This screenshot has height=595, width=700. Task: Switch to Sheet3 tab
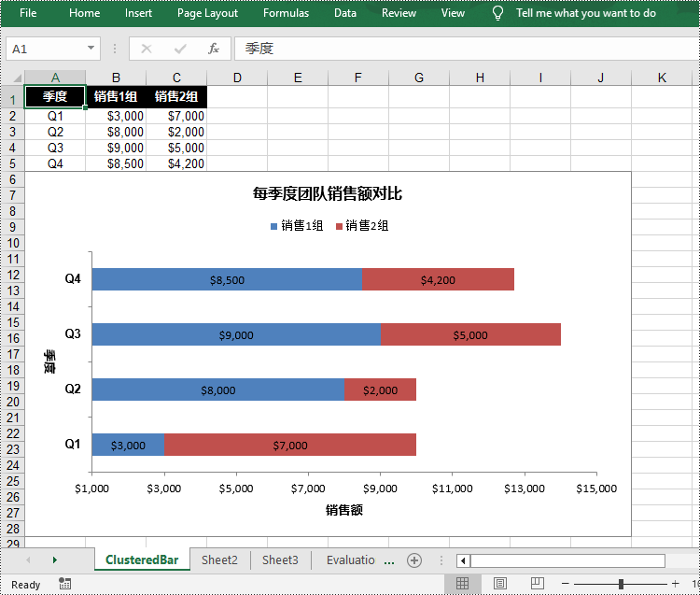click(280, 560)
